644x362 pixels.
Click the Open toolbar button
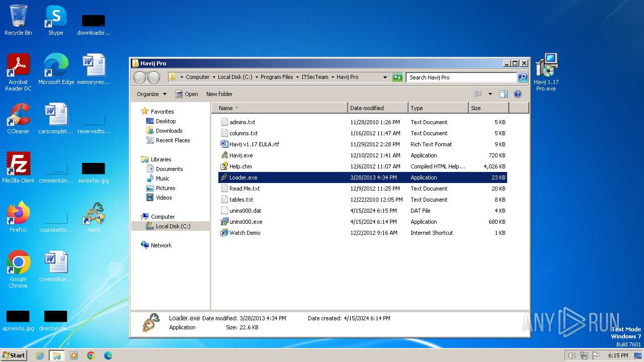click(x=187, y=94)
